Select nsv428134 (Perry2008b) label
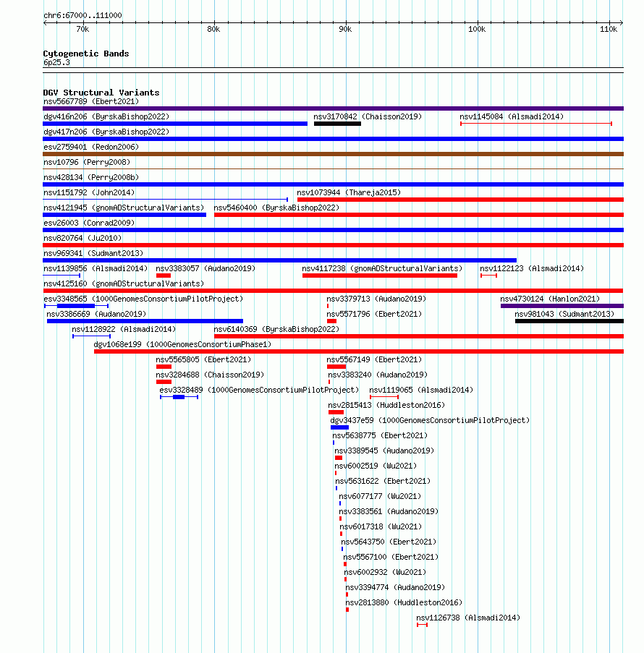644x653 pixels. click(x=91, y=177)
